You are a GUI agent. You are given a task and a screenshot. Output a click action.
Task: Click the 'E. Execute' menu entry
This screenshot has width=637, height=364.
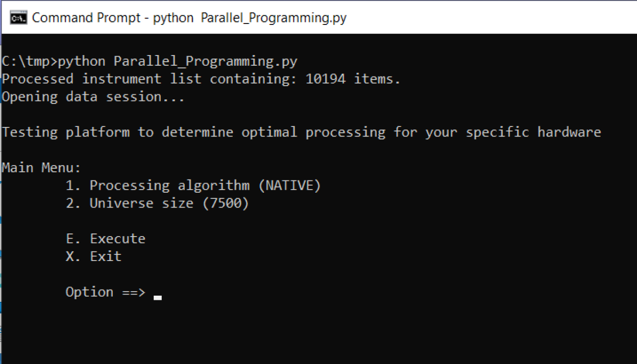pyautogui.click(x=106, y=239)
